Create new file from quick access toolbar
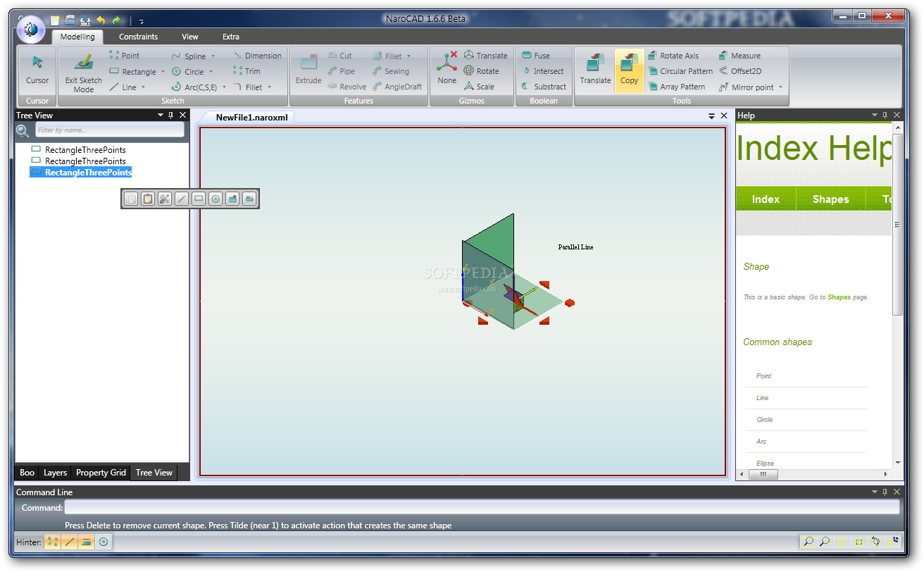The image size is (924, 572). [x=55, y=20]
